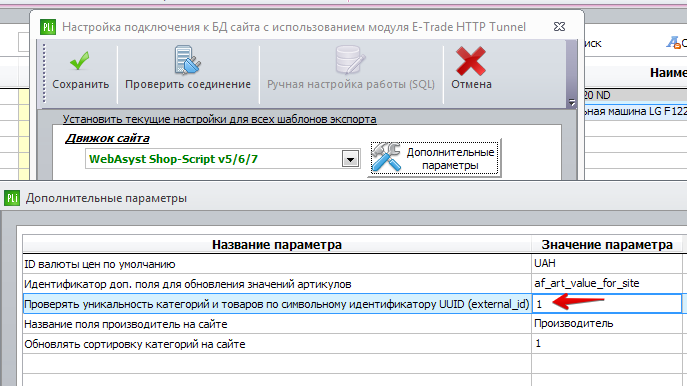Edit the Производитель value cell
This screenshot has height=386, width=687.
[607, 324]
